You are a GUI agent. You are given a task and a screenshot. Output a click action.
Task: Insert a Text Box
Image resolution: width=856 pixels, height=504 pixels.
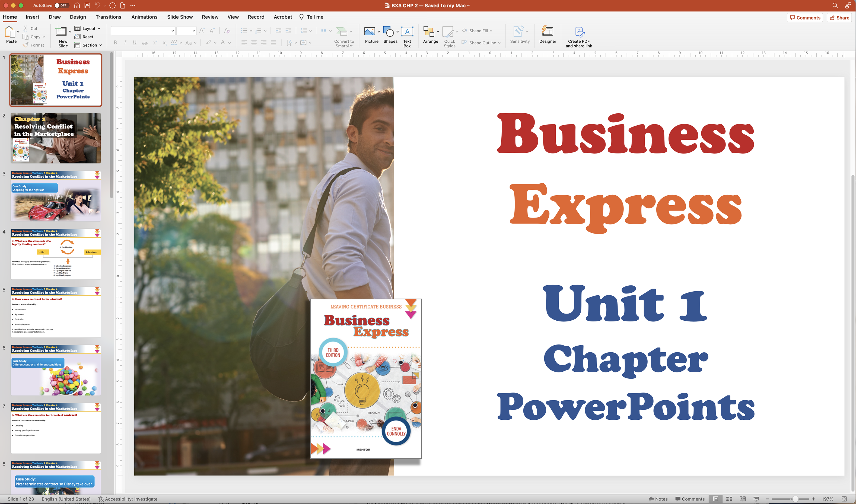(407, 37)
